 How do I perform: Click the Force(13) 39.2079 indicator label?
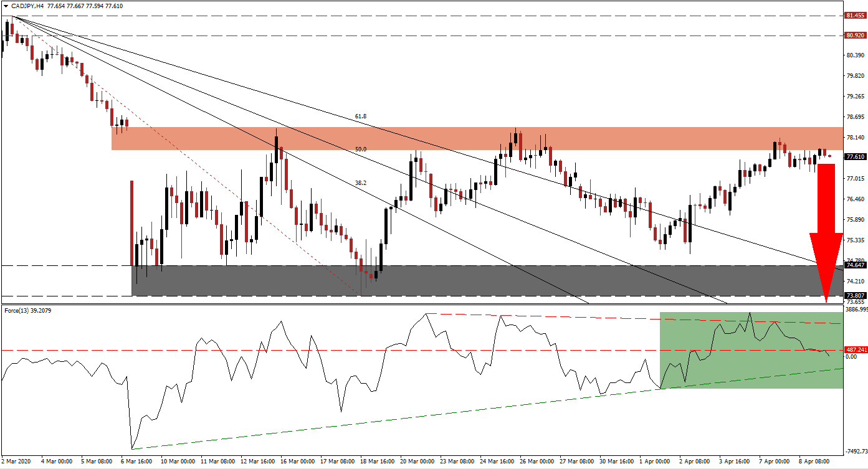point(29,310)
